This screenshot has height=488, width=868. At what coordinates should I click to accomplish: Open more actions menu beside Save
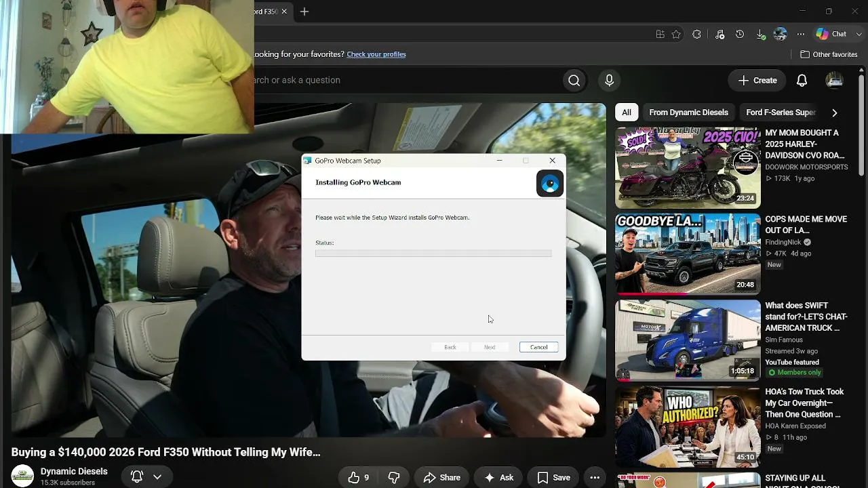pyautogui.click(x=595, y=478)
